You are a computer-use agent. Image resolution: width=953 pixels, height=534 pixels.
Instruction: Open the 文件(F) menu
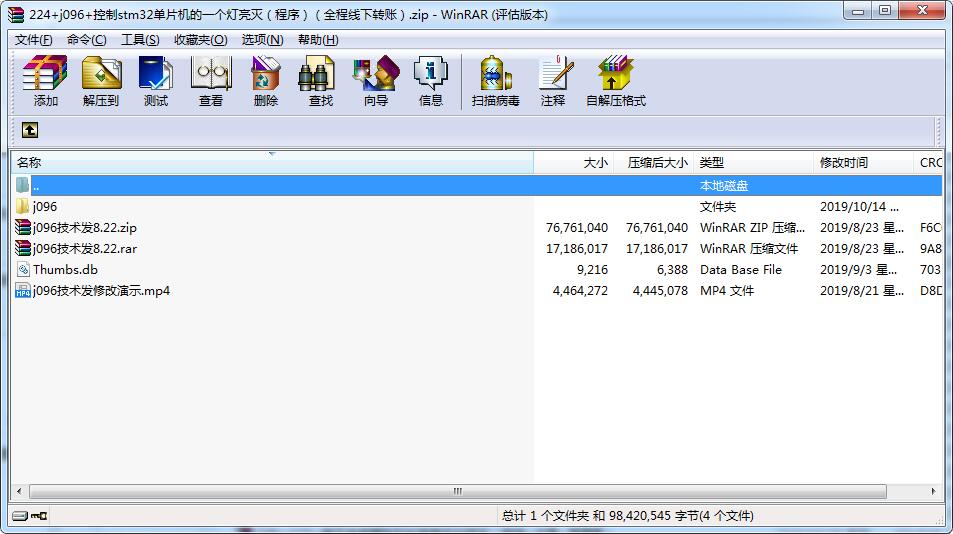33,39
